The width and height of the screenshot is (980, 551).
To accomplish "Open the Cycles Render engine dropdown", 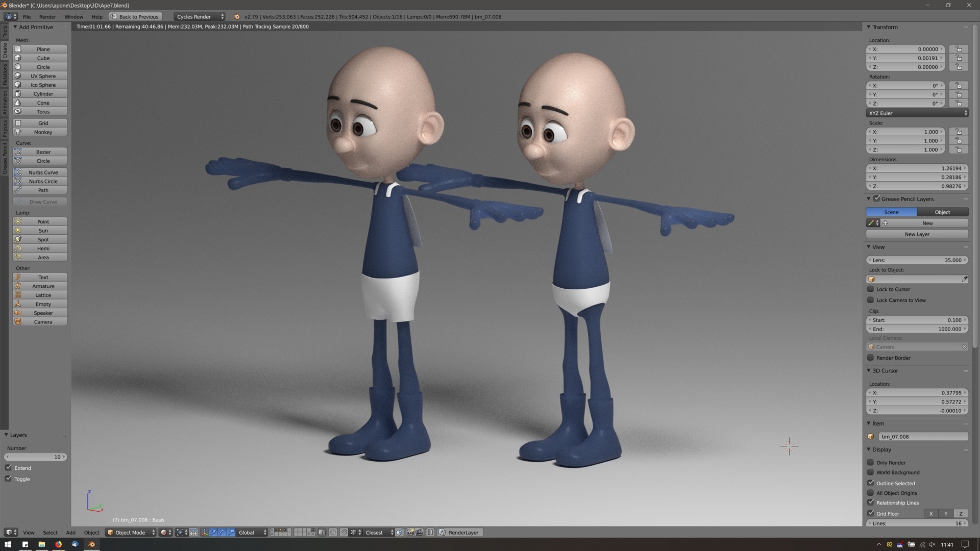I will (199, 16).
